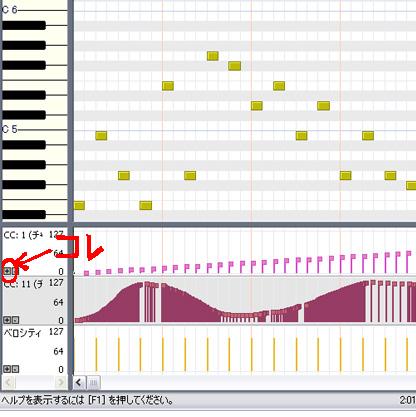Click the left arrow of the lane-label scrollbar
The image size is (416, 417).
9,382
